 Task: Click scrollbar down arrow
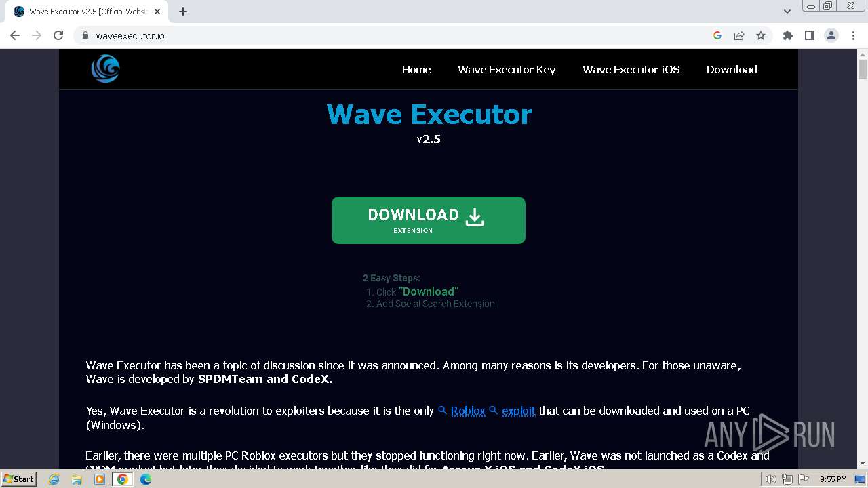[863, 464]
